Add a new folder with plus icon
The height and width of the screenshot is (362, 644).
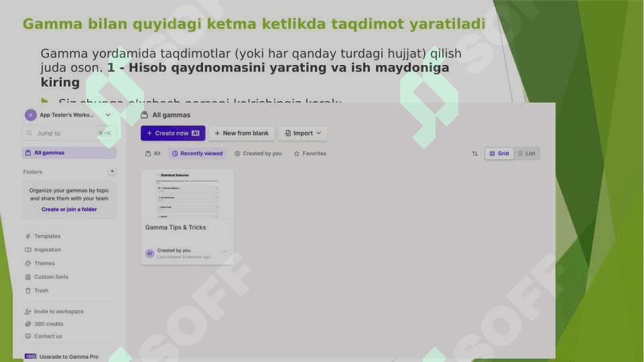(x=112, y=172)
